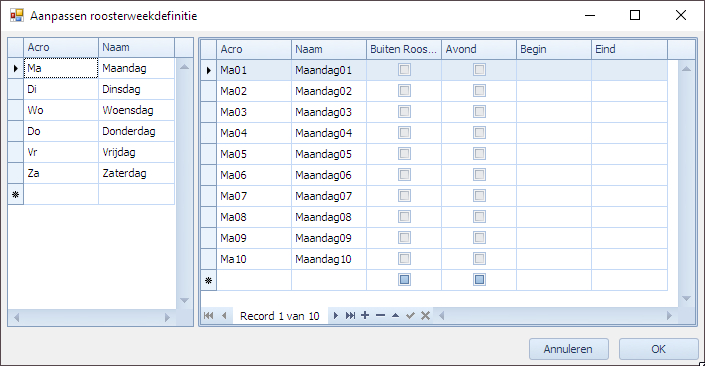Confirm with the OK button
This screenshot has height=366, width=705.
[658, 349]
